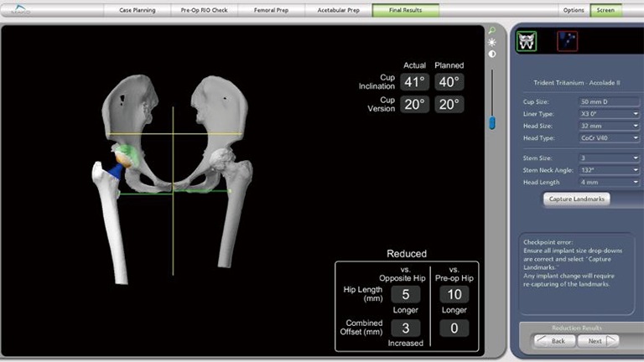Open the Femoral Prep tab
Image resolution: width=644 pixels, height=362 pixels.
[x=271, y=10]
